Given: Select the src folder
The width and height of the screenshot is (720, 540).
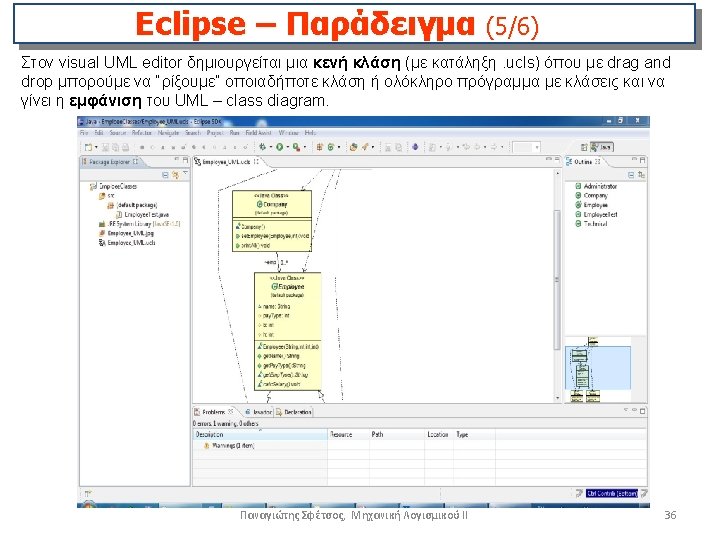Looking at the screenshot, I should coord(107,196).
